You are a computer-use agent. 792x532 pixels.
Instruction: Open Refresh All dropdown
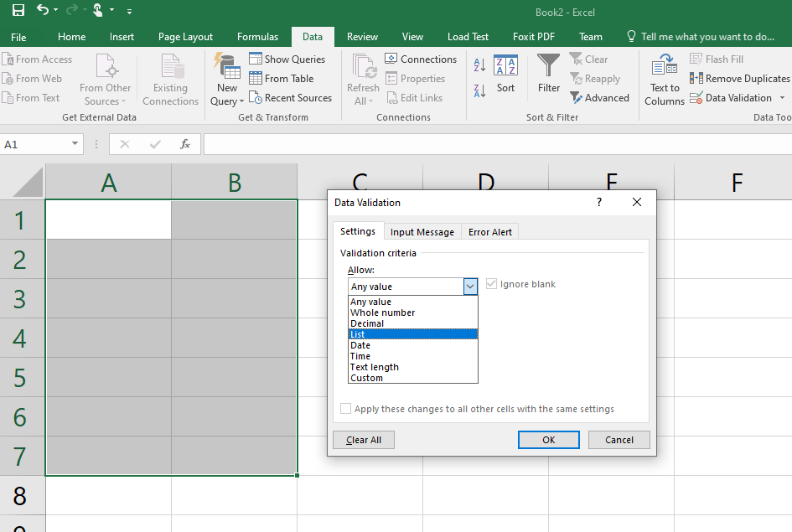pos(363,80)
